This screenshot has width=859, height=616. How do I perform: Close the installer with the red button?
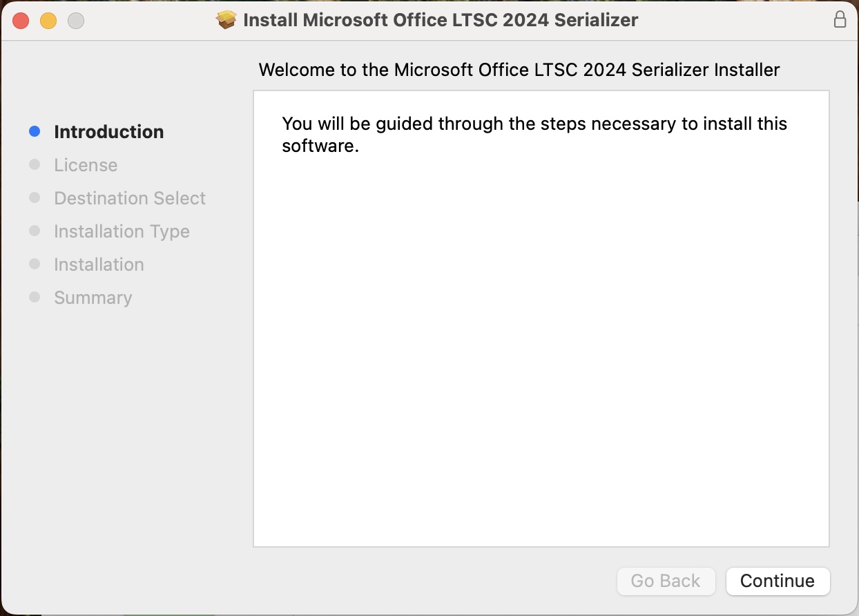coord(21,21)
